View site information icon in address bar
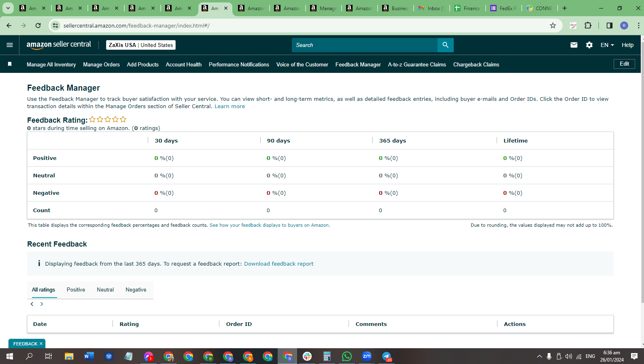 (55, 26)
